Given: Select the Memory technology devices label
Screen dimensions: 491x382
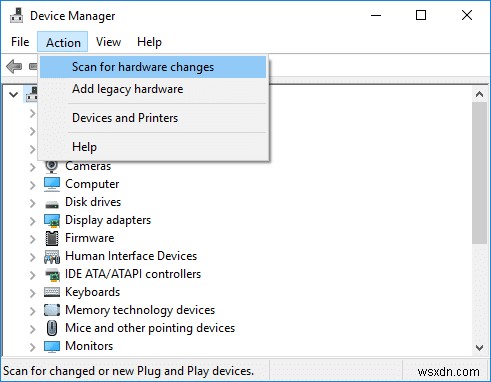Looking at the screenshot, I should [x=140, y=310].
